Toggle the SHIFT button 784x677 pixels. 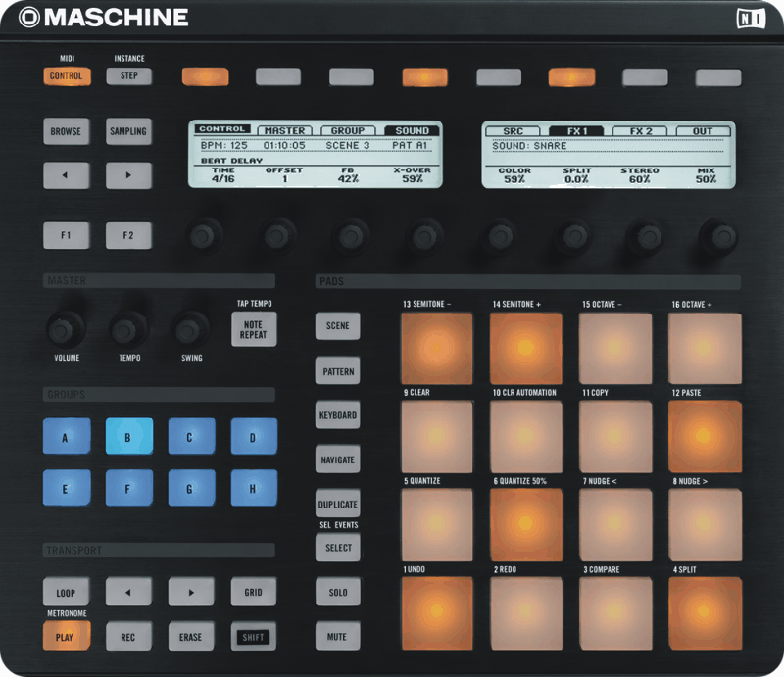pyautogui.click(x=254, y=637)
